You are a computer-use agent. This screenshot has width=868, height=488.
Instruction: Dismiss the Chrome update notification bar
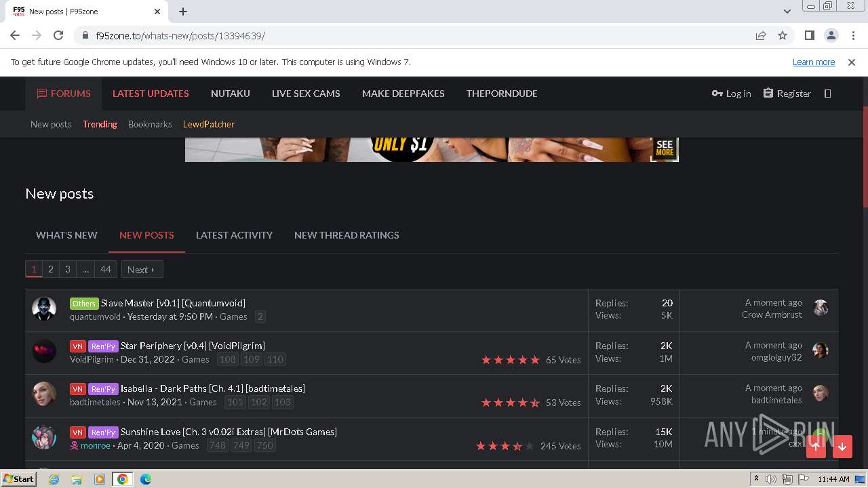852,62
